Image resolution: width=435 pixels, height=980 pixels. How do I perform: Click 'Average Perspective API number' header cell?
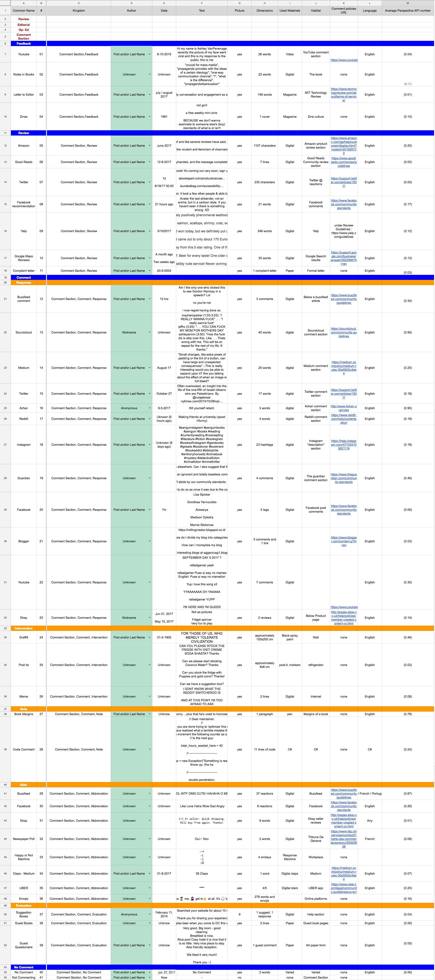pos(408,11)
